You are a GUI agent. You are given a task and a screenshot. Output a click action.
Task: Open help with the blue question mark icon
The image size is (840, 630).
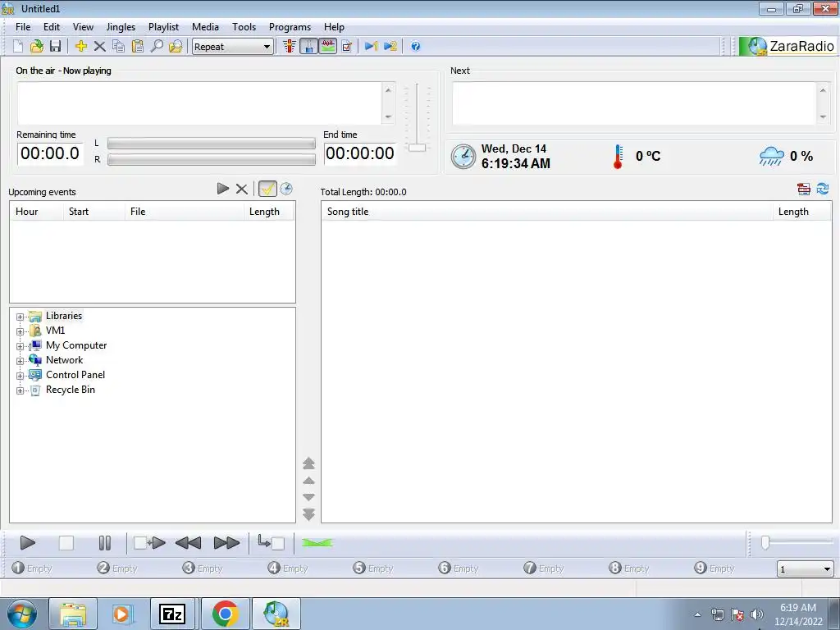pyautogui.click(x=416, y=47)
